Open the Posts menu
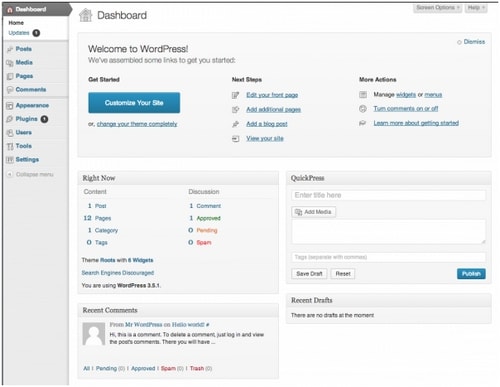This screenshot has height=387, width=500. (24, 49)
